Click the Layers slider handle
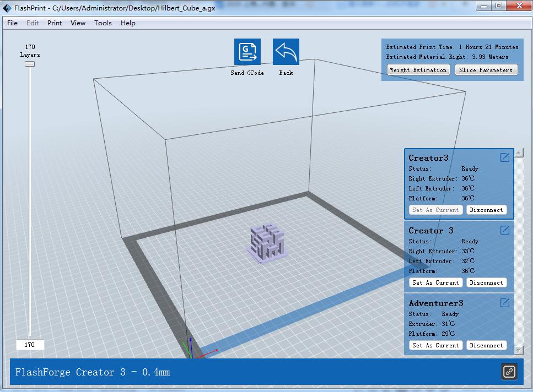This screenshot has height=392, width=533. tap(30, 64)
